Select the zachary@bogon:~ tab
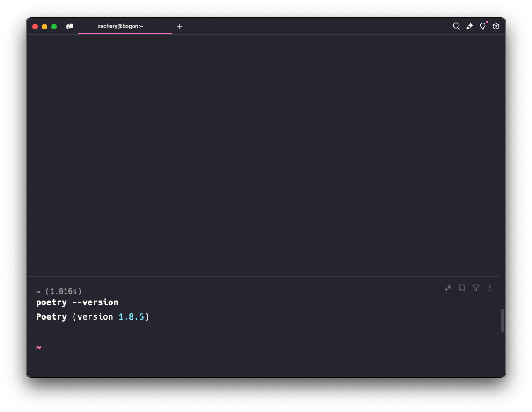This screenshot has height=412, width=532. (120, 26)
